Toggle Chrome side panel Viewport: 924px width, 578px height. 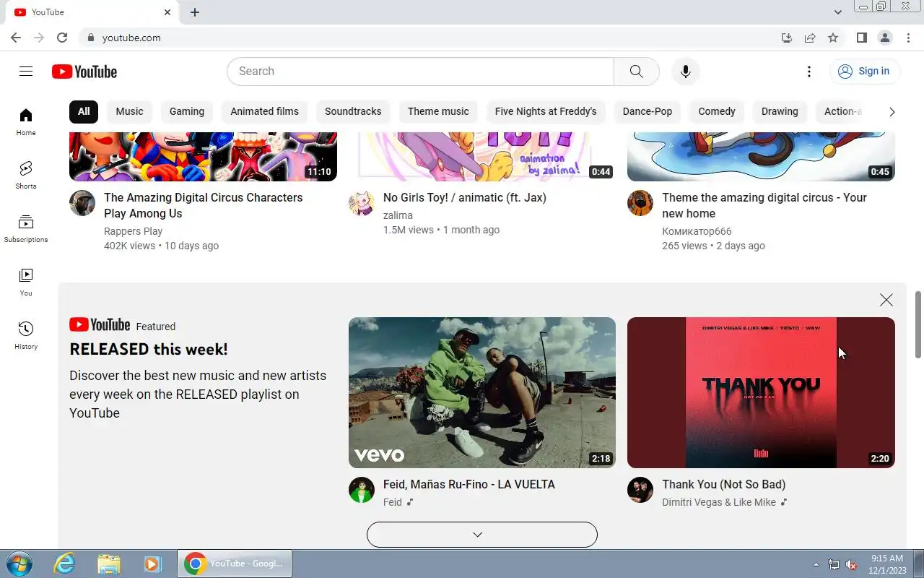[862, 38]
